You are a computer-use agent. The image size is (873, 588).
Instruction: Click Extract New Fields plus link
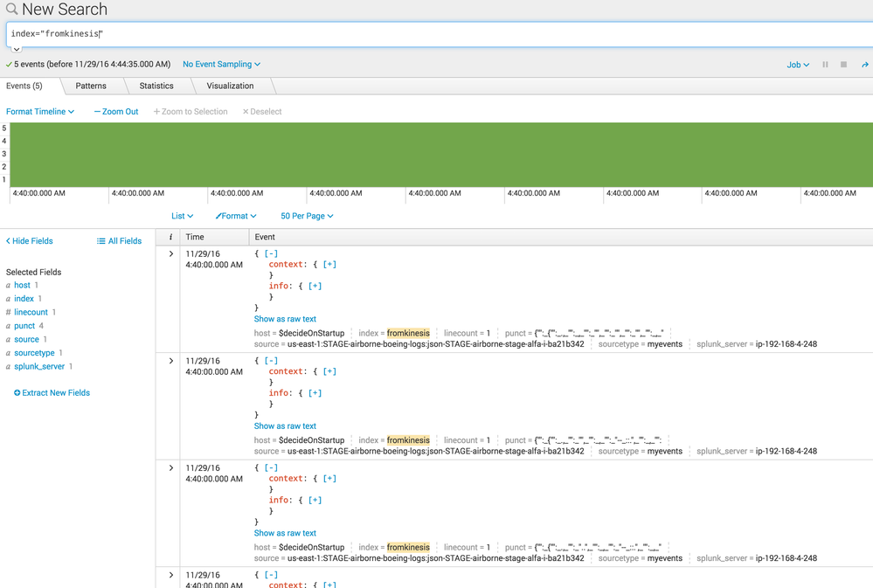tap(52, 393)
